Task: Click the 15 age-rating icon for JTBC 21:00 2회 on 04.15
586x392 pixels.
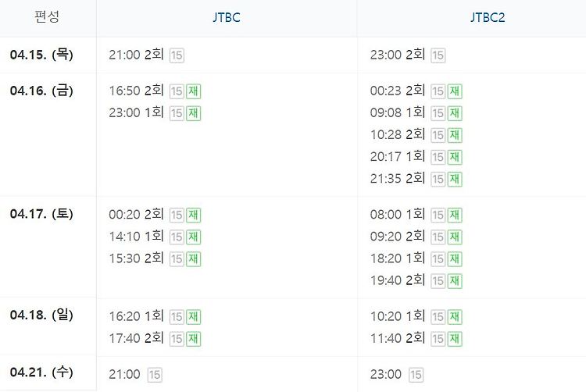Action: (x=177, y=55)
